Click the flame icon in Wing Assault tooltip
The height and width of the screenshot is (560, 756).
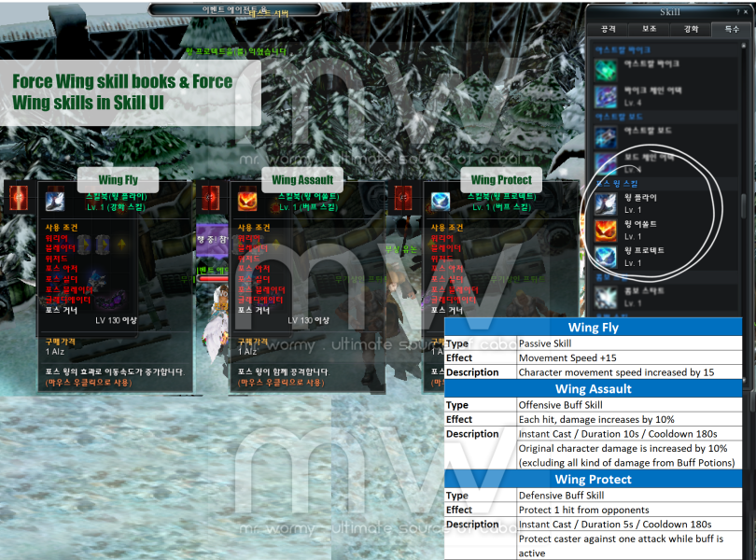coord(247,200)
